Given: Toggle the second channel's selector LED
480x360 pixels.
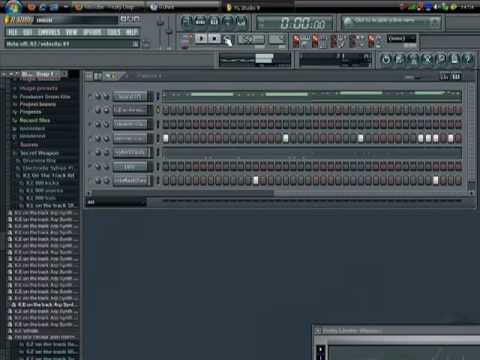Looking at the screenshot, I should 158,110.
